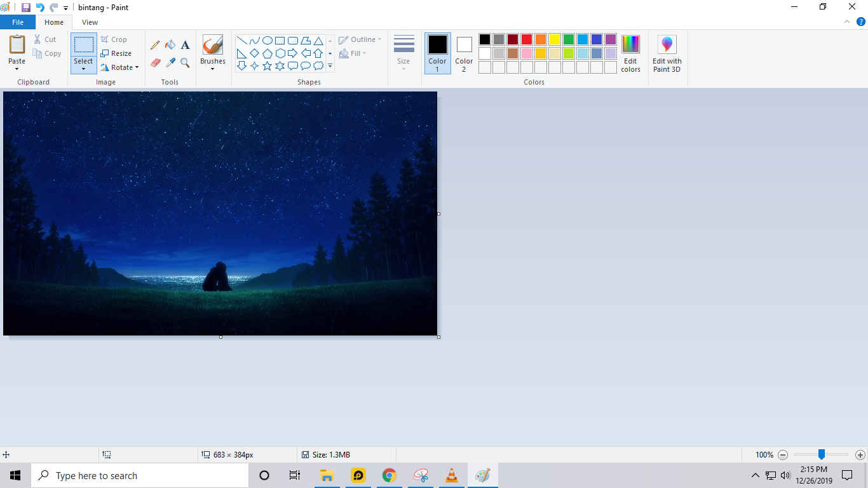This screenshot has width=868, height=488.
Task: Choose the Curve shape
Action: point(254,41)
